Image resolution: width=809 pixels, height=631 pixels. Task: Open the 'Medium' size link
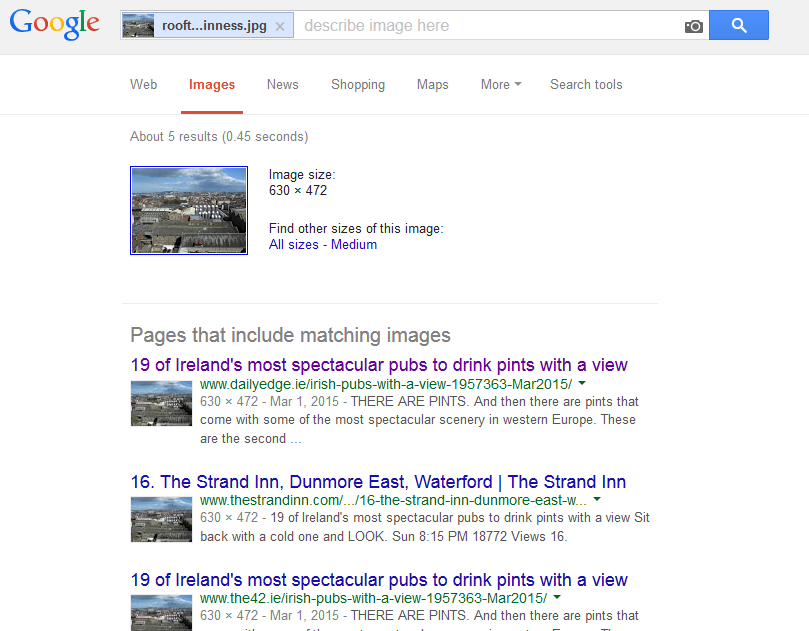pos(354,245)
